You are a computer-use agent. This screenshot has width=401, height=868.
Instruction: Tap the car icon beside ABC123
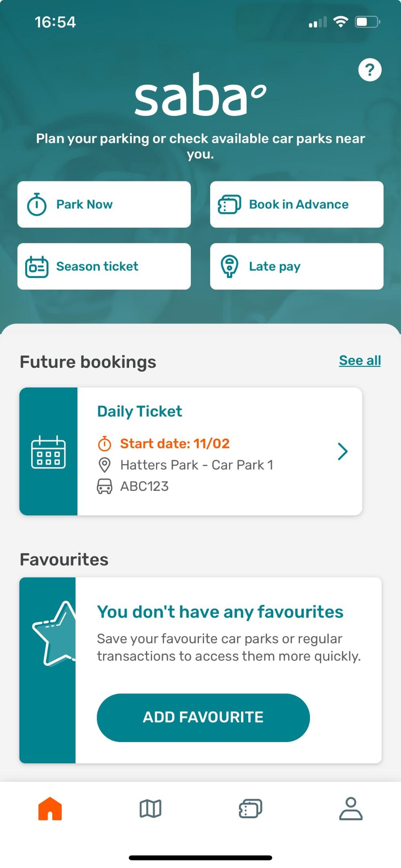click(105, 487)
